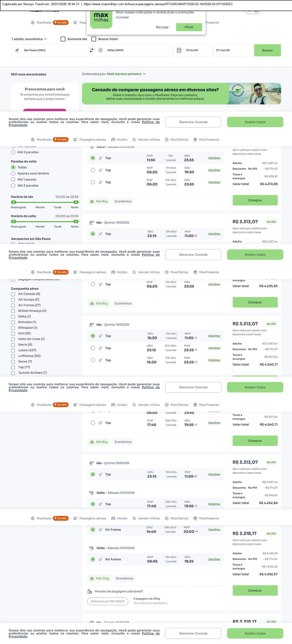Screen dimensions: 292x644
Task: Click the MaxRadar radar icon in top navigation
Action: coord(33,23)
